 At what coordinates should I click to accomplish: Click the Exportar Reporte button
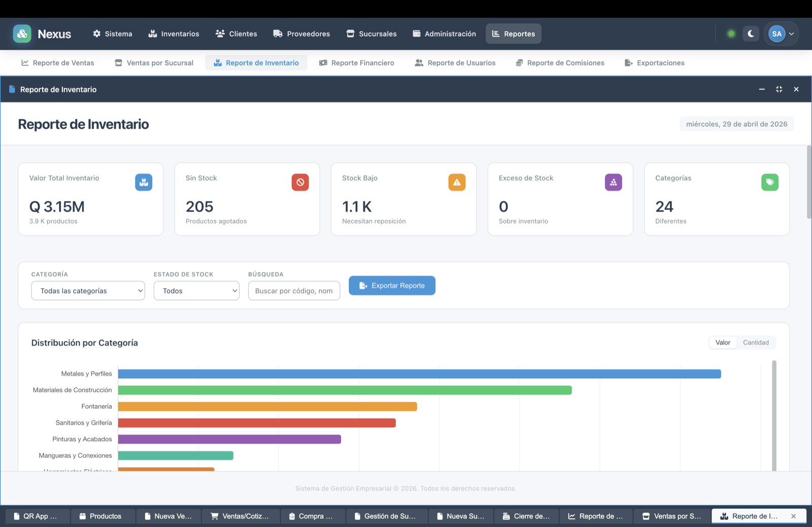coord(391,286)
